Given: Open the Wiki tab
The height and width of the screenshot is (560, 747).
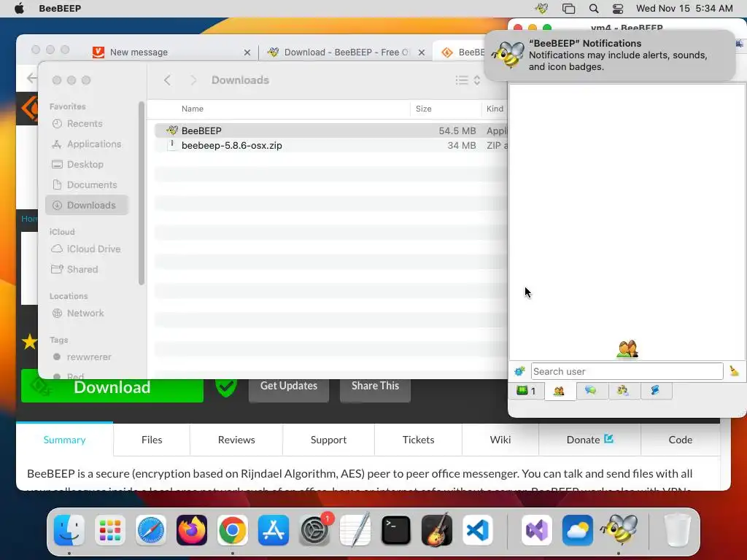Looking at the screenshot, I should pos(500,440).
